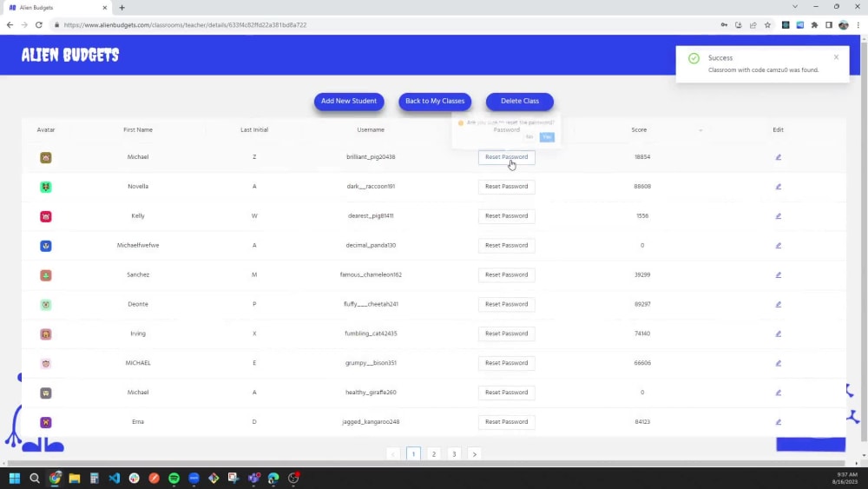Open browser extensions puzzle icon

[814, 25]
